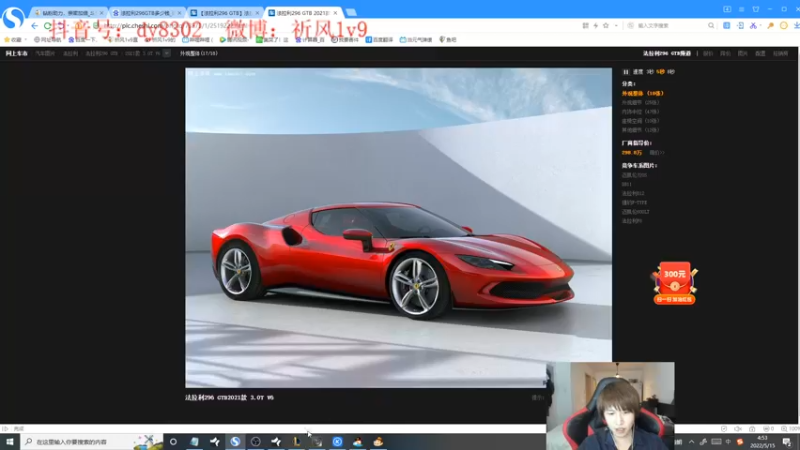Open the 法拉利812 competitor gallery link
Viewport: 800px width, 450px height.
pyautogui.click(x=633, y=193)
